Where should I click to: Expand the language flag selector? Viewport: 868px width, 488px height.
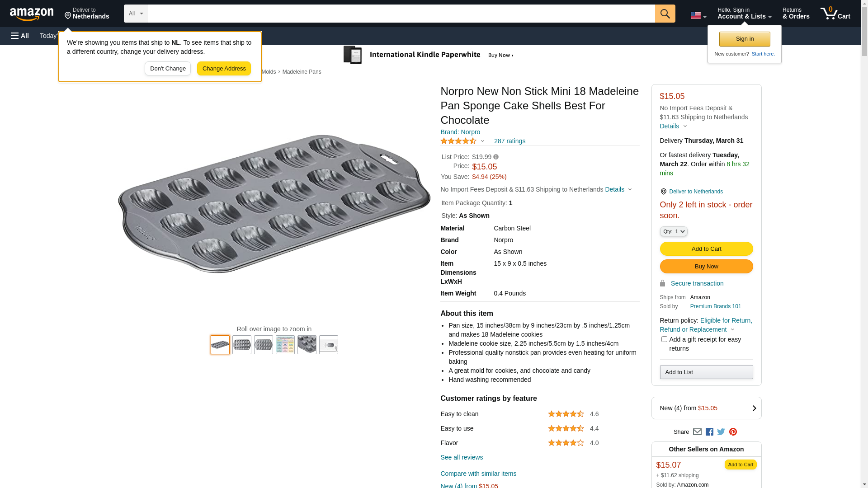[698, 16]
